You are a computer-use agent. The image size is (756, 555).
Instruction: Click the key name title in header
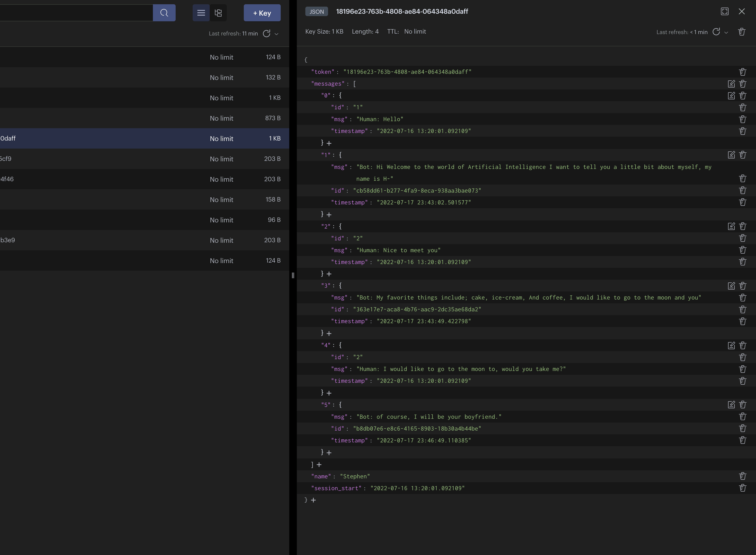pos(402,11)
